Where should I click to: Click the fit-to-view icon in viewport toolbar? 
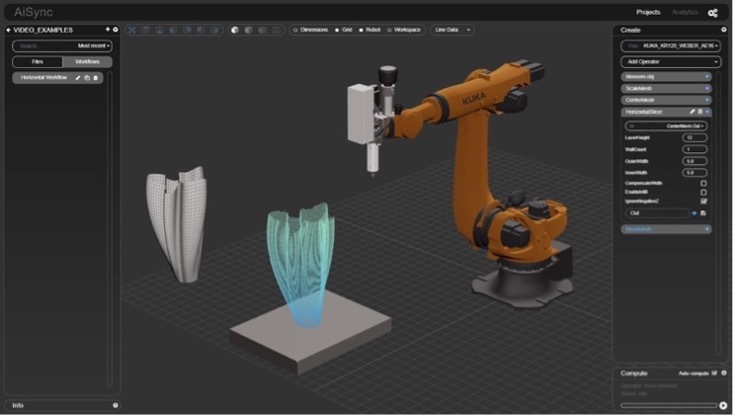pyautogui.click(x=132, y=30)
